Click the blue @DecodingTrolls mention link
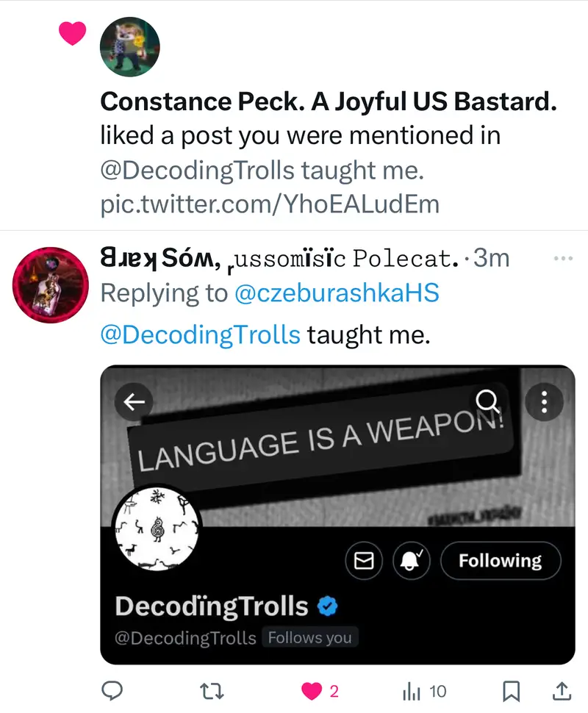Viewport: 588px width, 713px height. pos(200,334)
